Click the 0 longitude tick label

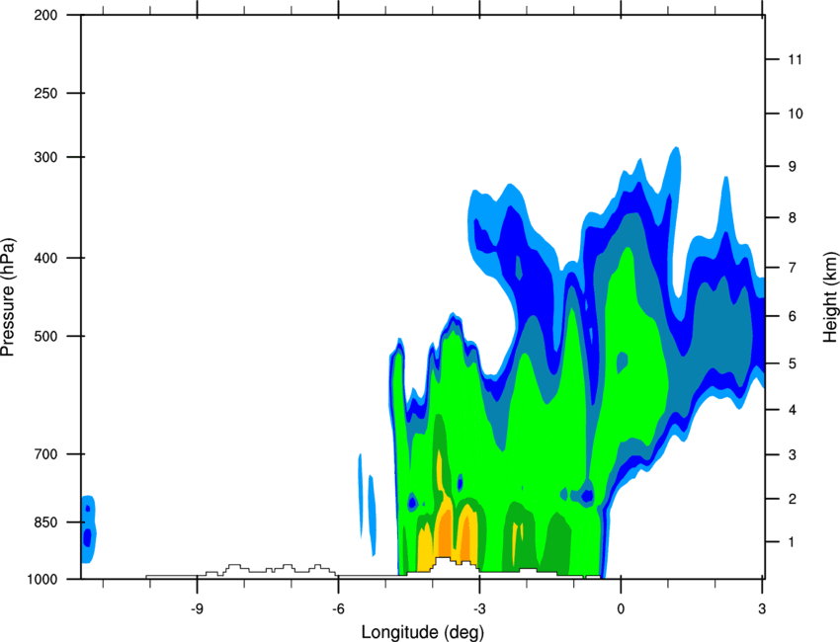tap(621, 609)
